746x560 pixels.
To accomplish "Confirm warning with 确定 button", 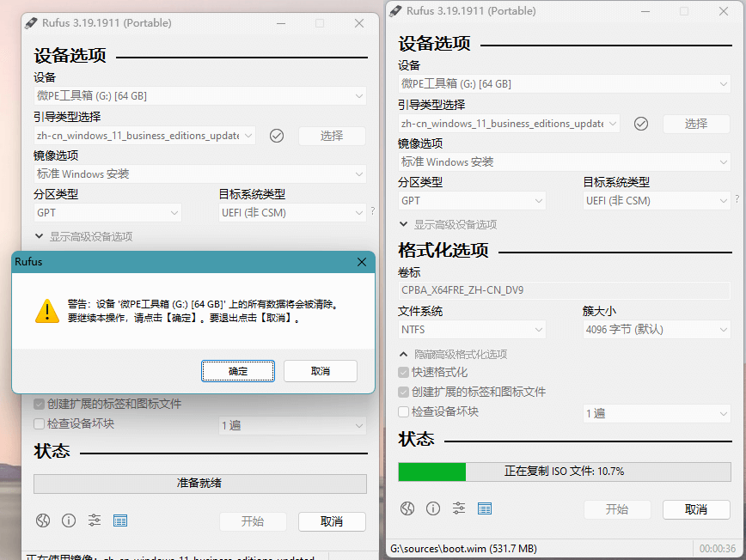I will click(238, 371).
